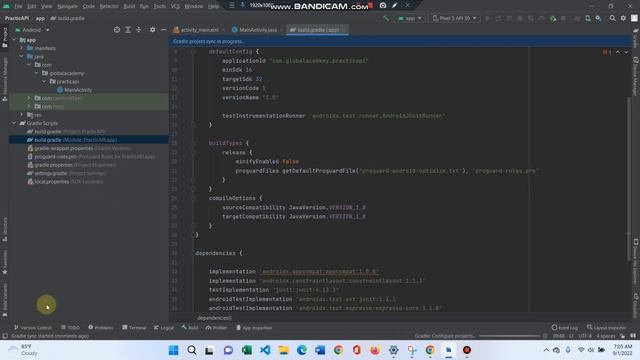Toggle the Emulator side panel

[x=636, y=305]
